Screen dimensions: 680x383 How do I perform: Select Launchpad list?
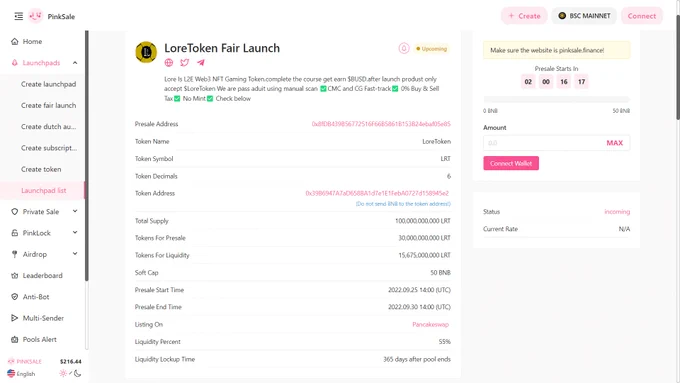(x=43, y=190)
